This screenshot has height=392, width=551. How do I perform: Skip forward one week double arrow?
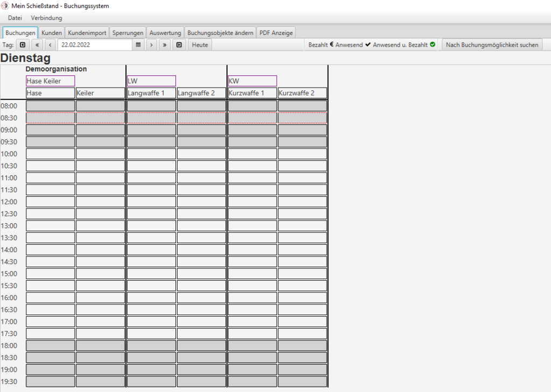coord(165,45)
